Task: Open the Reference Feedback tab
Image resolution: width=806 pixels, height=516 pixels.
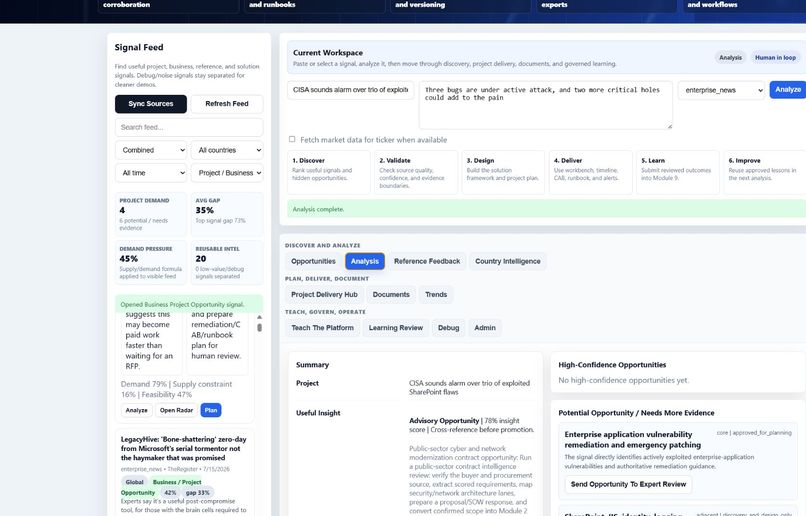Action: coord(427,261)
